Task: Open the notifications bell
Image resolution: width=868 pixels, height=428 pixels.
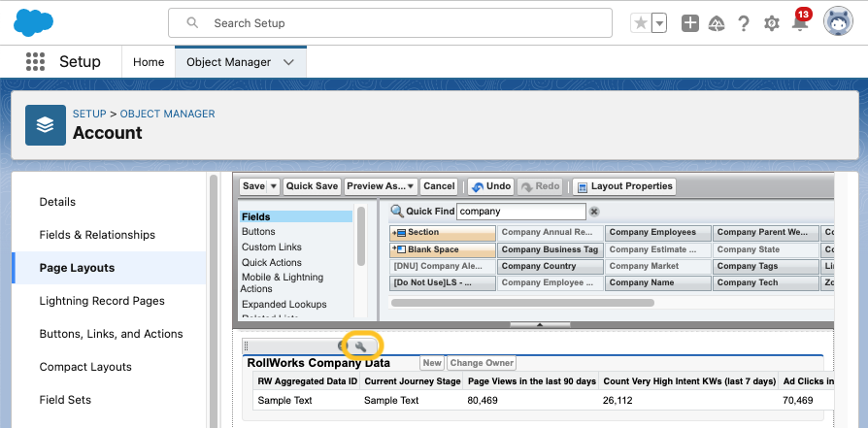Action: tap(800, 23)
